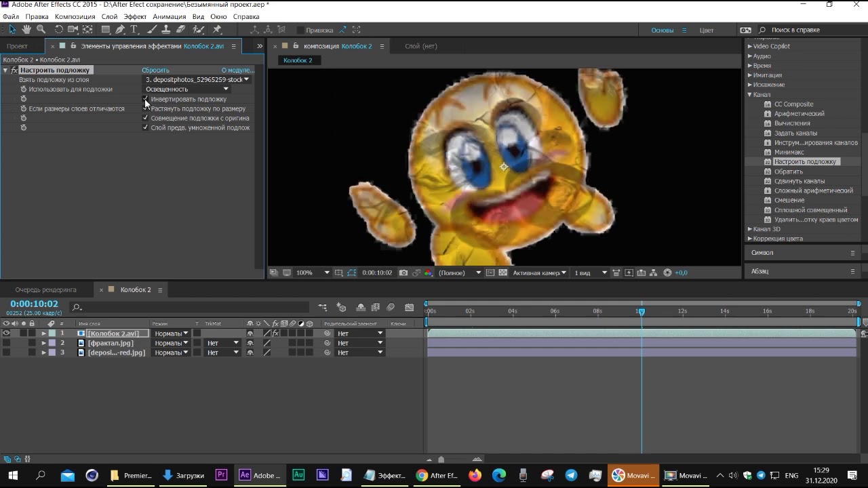Screen dimensions: 868x488
Task: Select the Rectangle shape tool
Action: [x=106, y=30]
